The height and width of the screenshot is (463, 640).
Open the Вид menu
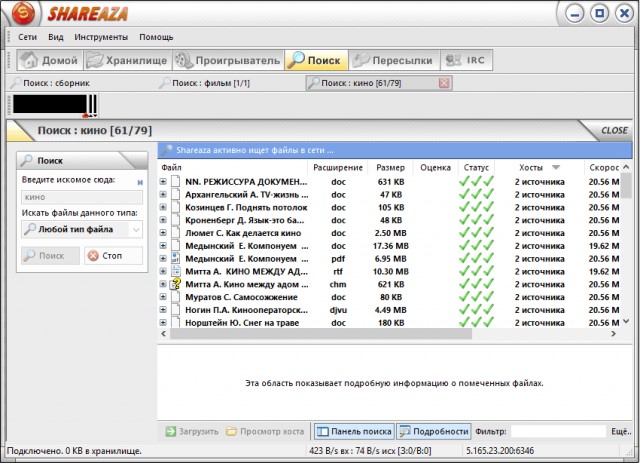[x=56, y=37]
